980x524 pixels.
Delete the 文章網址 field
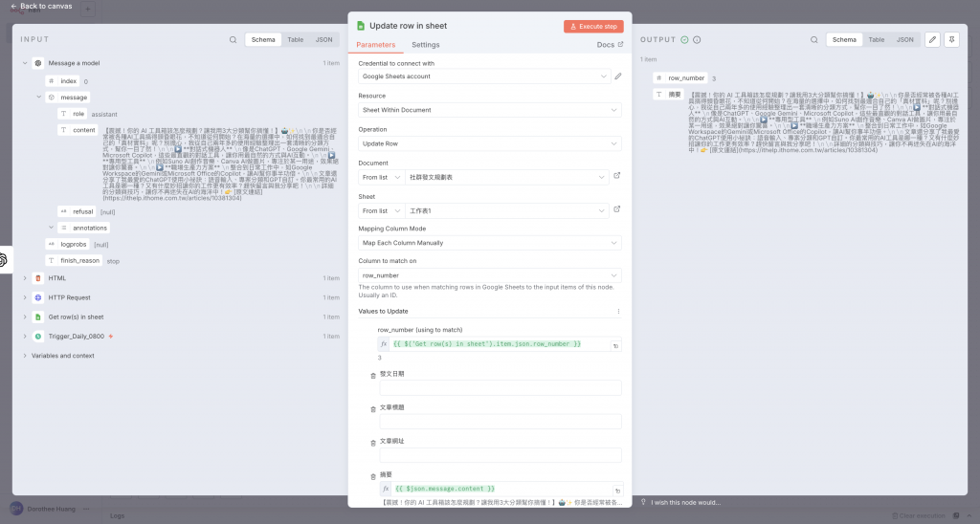(x=373, y=443)
